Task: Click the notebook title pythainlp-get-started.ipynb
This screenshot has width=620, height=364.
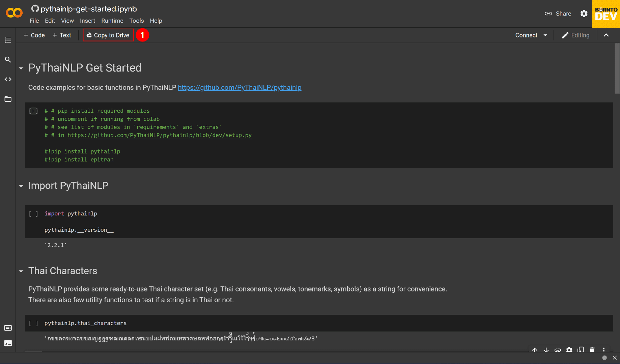Action: point(89,9)
